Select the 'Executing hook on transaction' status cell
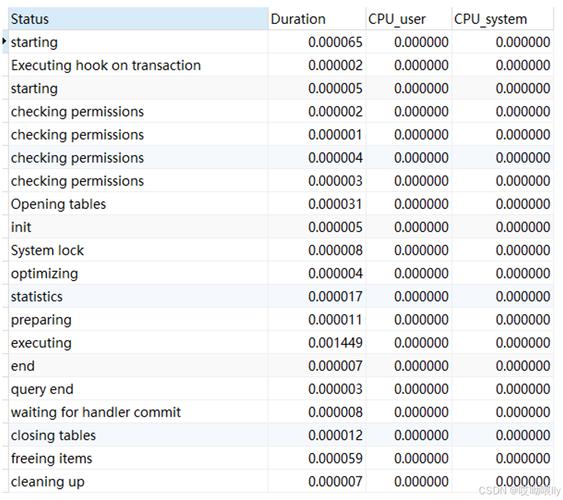This screenshot has height=500, width=563. [138, 65]
